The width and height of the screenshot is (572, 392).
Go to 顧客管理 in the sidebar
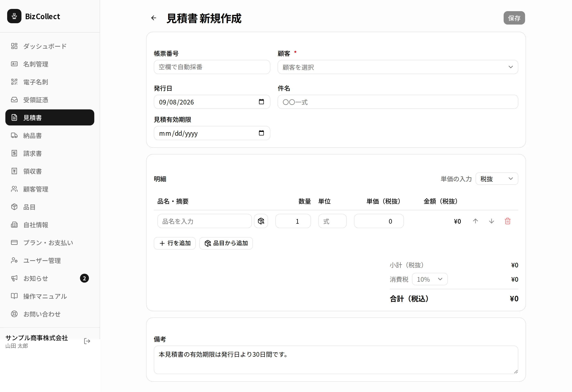click(x=50, y=189)
